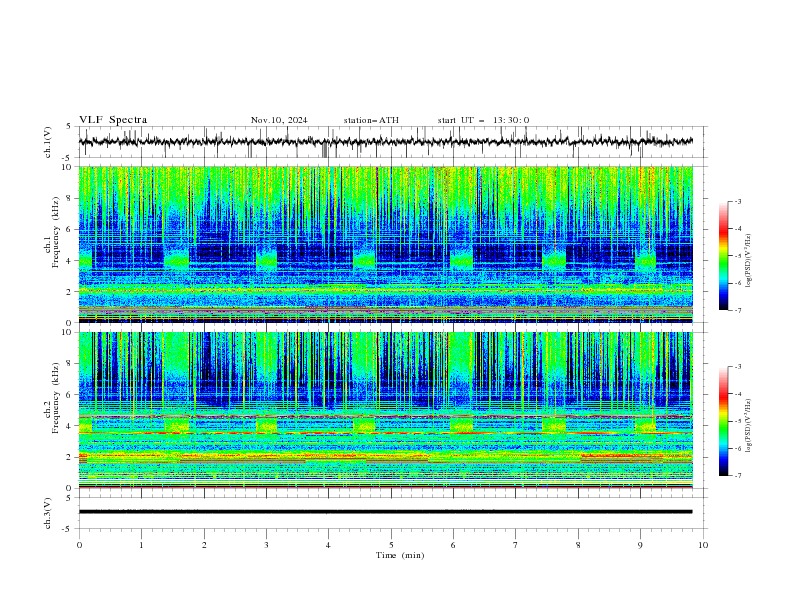Click tick label "9" on the Time axis

(640, 545)
